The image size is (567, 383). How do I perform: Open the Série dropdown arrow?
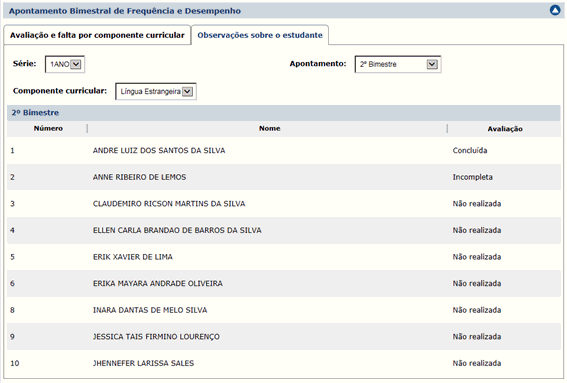tap(76, 64)
